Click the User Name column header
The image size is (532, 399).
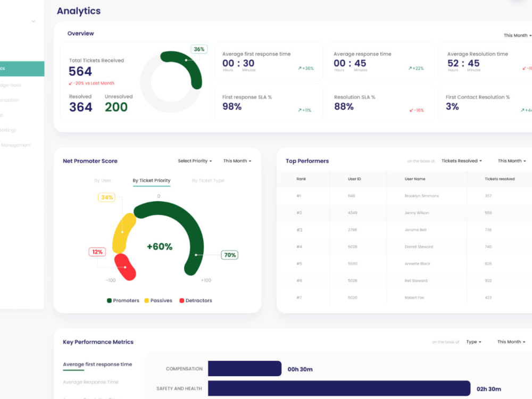(414, 179)
